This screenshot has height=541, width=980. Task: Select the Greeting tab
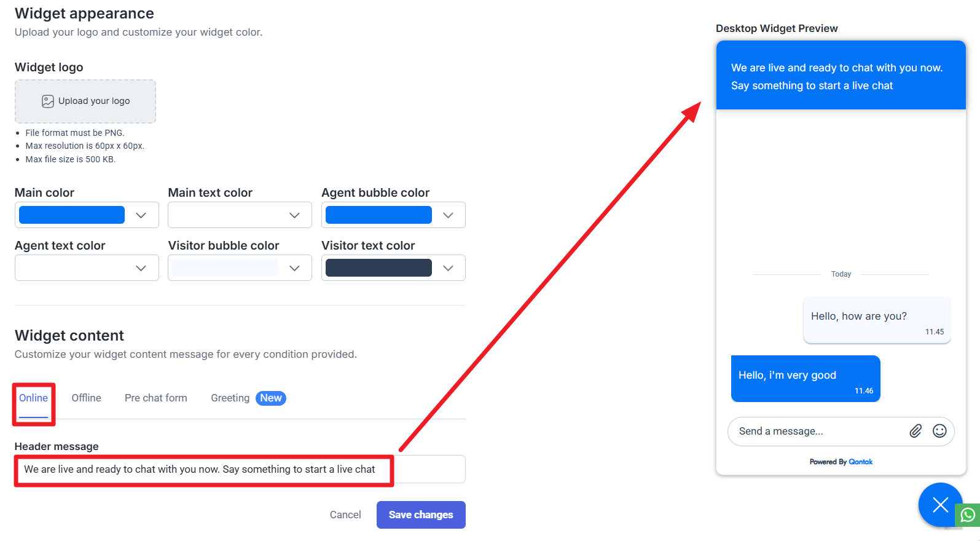(230, 398)
